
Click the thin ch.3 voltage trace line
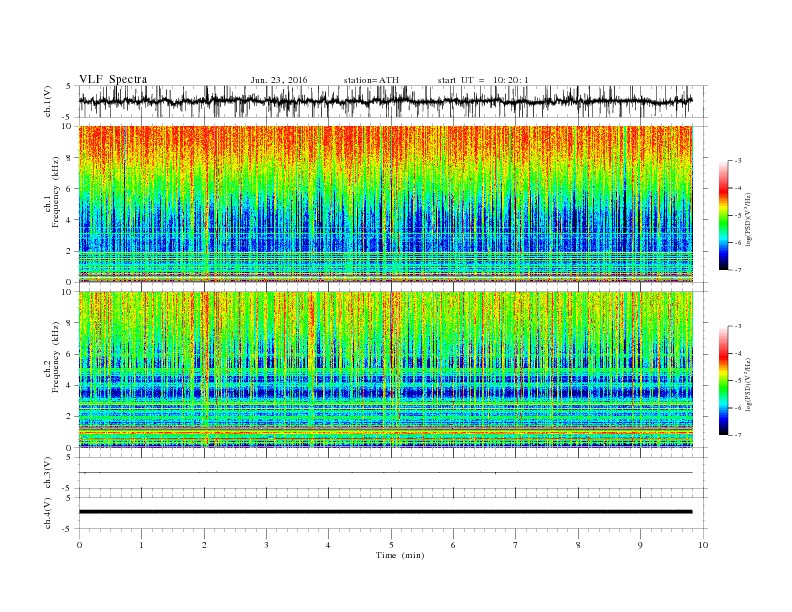coord(386,473)
